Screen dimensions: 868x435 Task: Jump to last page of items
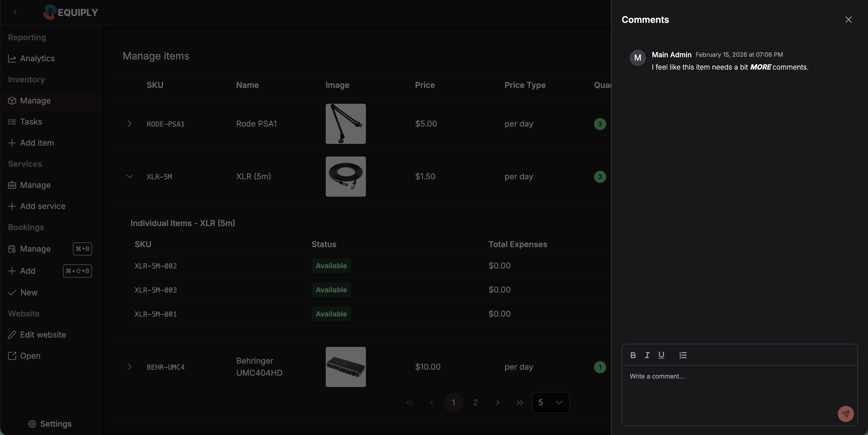pyautogui.click(x=520, y=402)
